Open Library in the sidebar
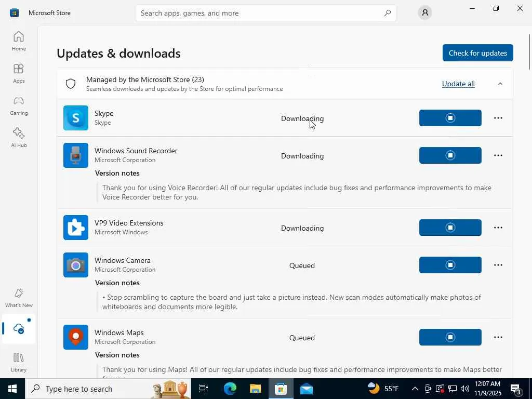The width and height of the screenshot is (532, 399). [x=19, y=362]
